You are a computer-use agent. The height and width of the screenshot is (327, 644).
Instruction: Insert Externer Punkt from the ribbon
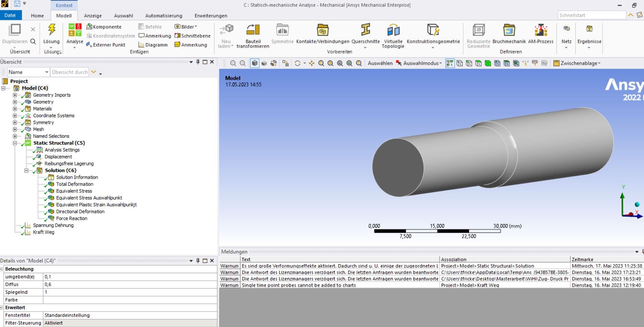point(106,45)
